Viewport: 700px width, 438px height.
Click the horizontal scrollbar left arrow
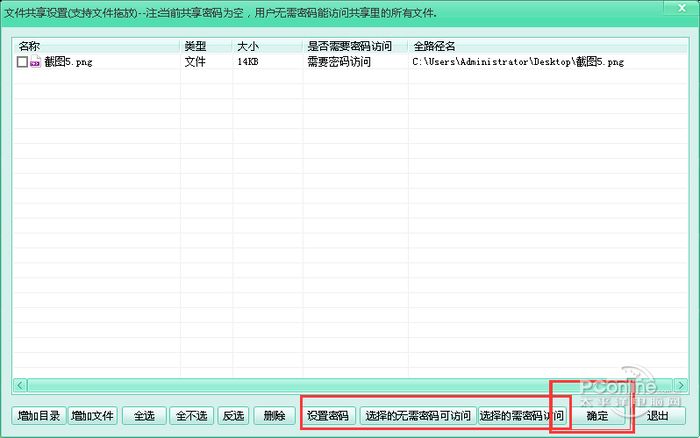click(x=20, y=385)
